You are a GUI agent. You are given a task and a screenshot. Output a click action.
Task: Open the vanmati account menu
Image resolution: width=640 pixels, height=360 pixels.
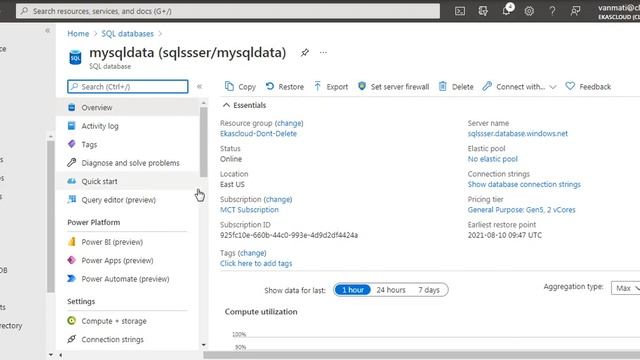618,11
